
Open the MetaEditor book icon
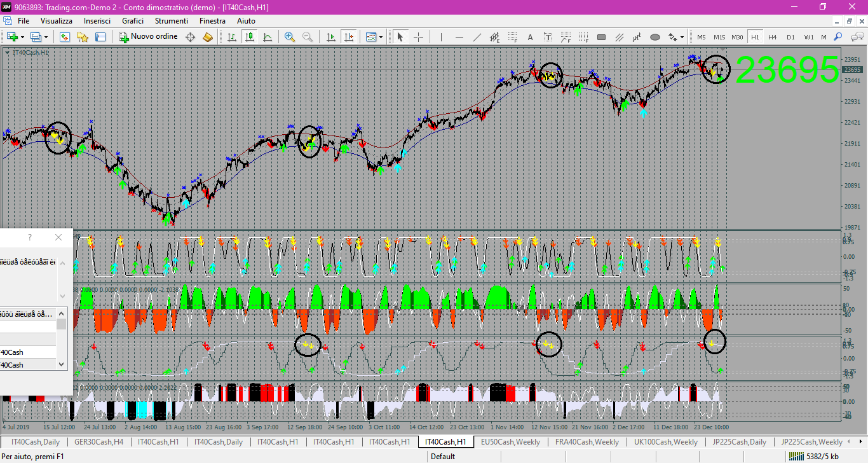click(208, 37)
